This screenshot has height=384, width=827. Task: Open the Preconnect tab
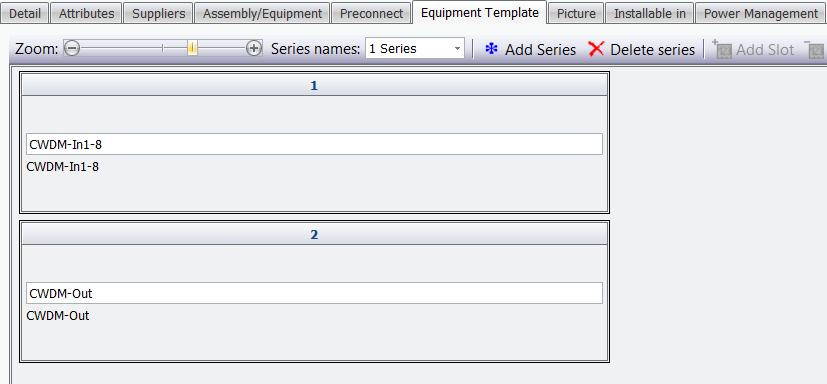coord(371,14)
